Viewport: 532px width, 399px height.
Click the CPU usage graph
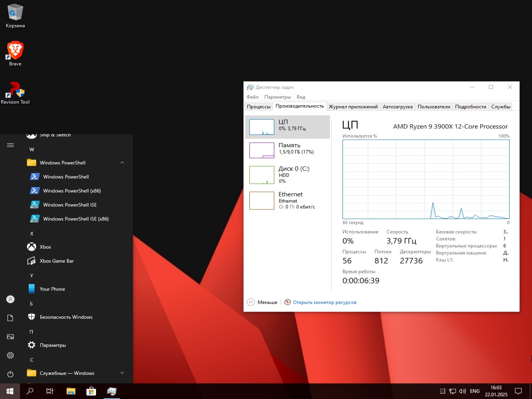pos(426,179)
